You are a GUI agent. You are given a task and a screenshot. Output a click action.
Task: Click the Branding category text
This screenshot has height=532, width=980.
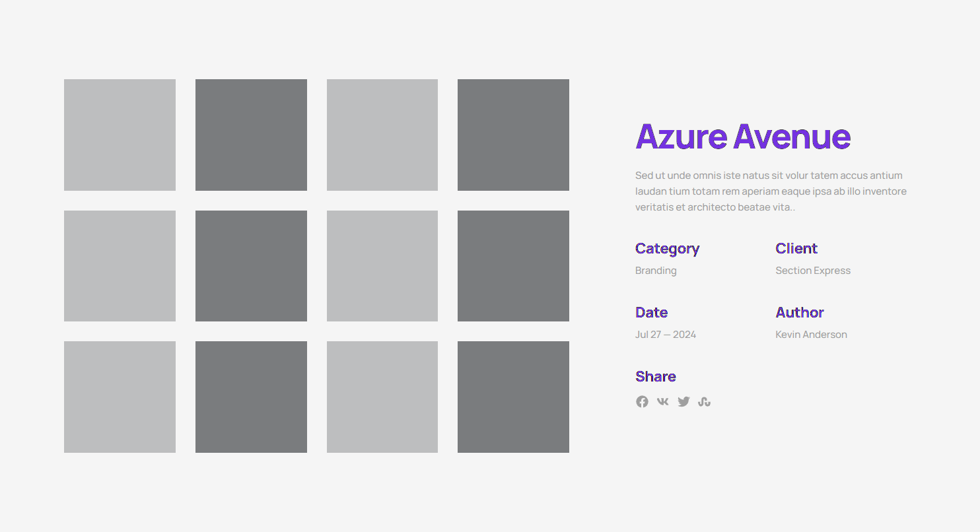coord(656,271)
